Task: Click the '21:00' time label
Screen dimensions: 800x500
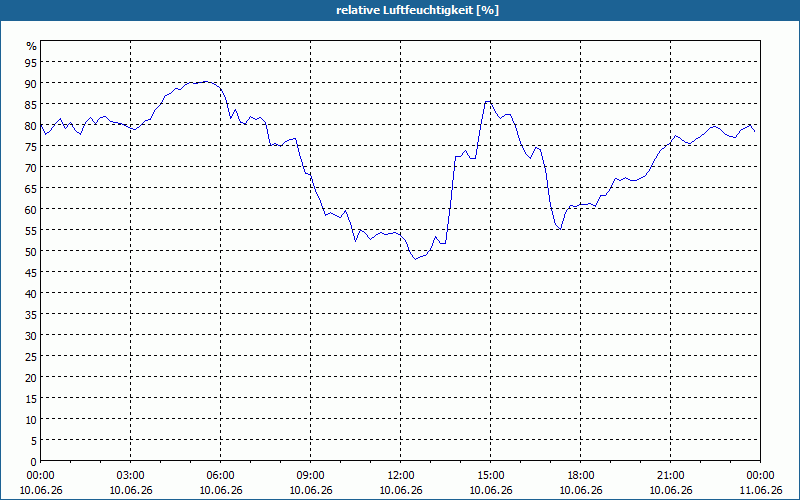Action: pos(670,476)
